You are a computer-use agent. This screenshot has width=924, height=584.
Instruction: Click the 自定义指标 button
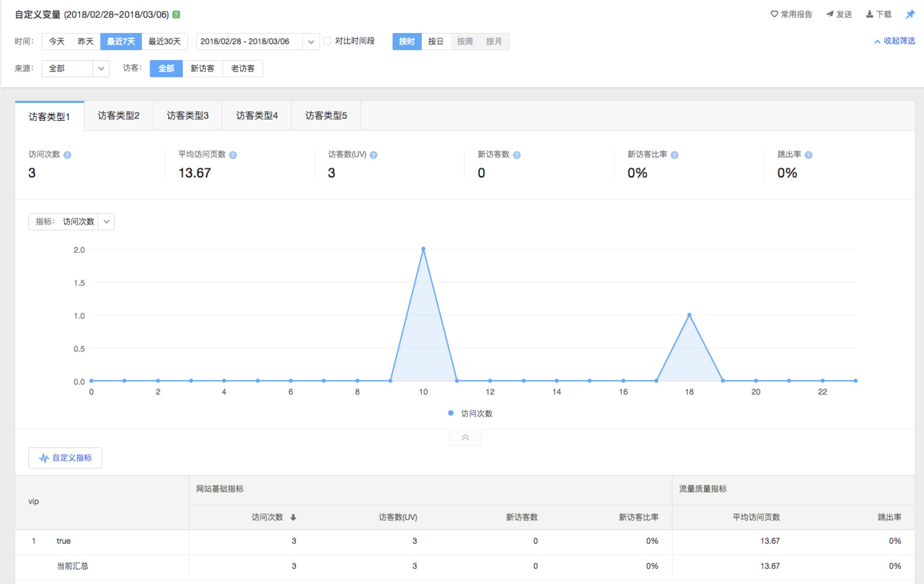click(x=65, y=458)
